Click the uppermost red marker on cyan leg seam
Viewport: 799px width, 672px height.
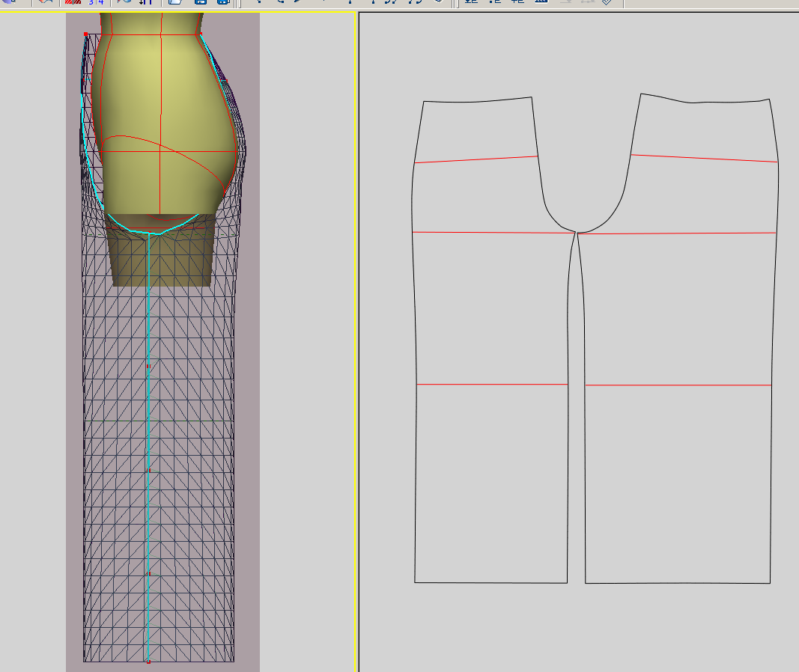click(148, 366)
